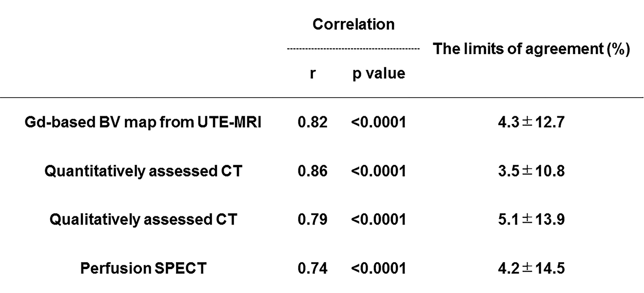Select the r value 0.86
The width and height of the screenshot is (644, 293).
coord(312,171)
